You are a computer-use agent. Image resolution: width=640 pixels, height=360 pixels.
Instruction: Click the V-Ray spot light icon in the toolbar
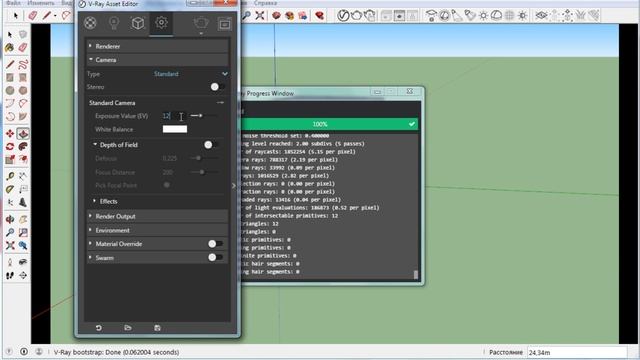tap(457, 16)
